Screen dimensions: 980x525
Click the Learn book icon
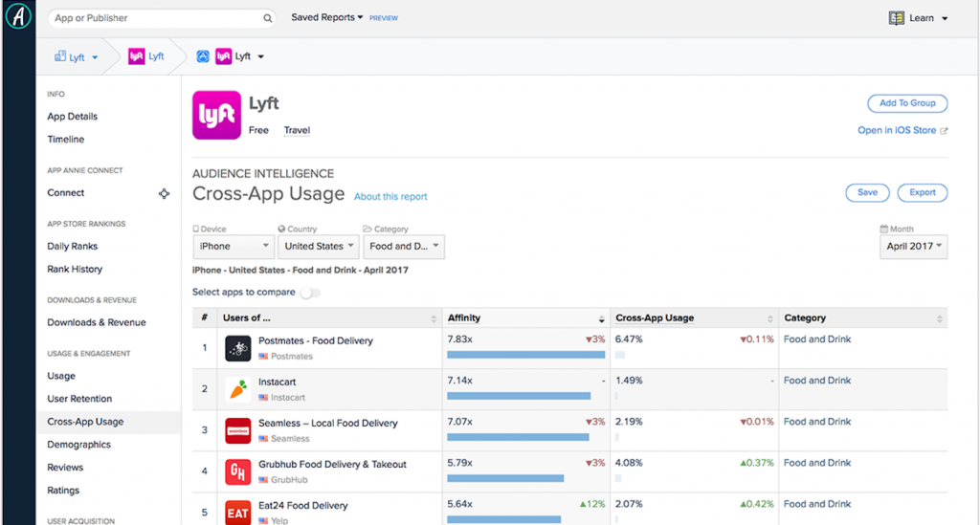point(896,18)
